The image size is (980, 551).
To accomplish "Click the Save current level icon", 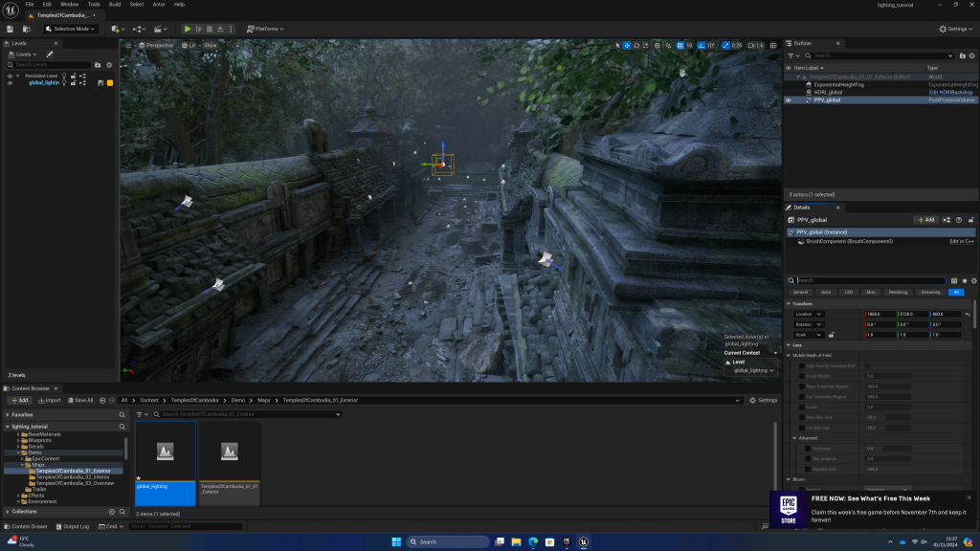I will point(10,29).
